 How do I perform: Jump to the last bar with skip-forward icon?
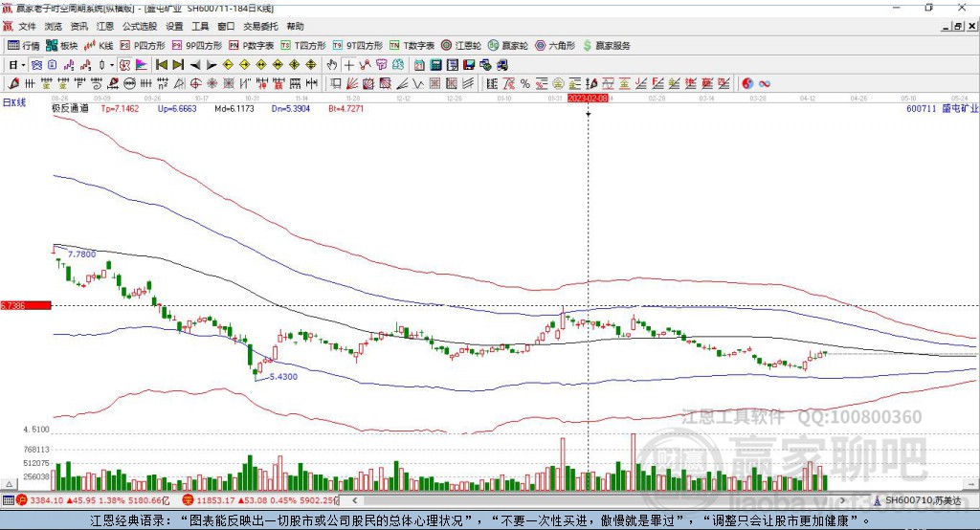(178, 65)
